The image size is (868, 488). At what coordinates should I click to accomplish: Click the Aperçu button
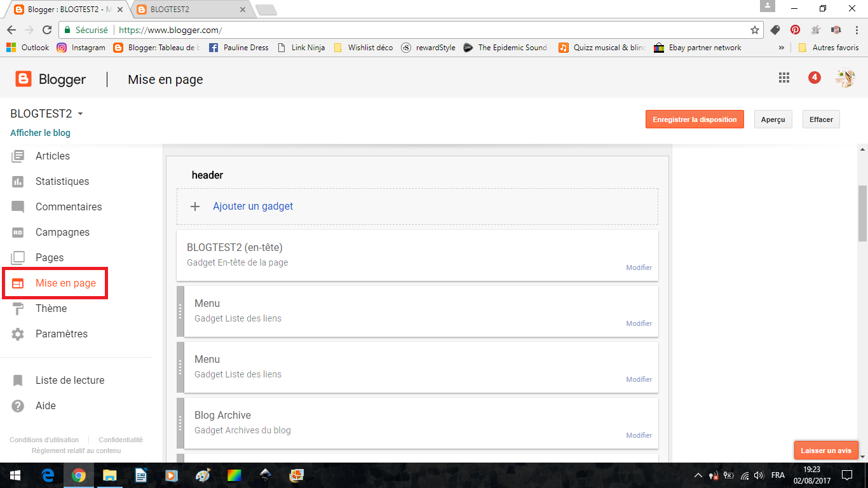[x=773, y=119]
